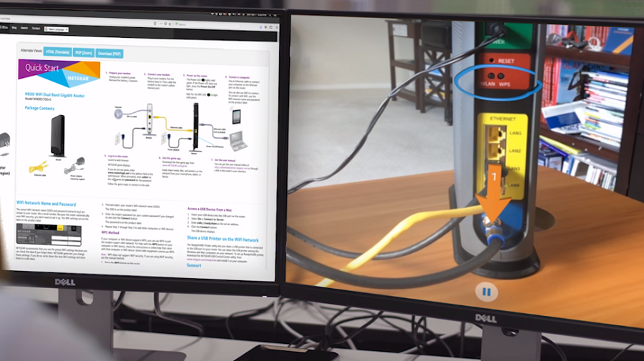Open the PDF [Zoom] alternate view

point(84,53)
